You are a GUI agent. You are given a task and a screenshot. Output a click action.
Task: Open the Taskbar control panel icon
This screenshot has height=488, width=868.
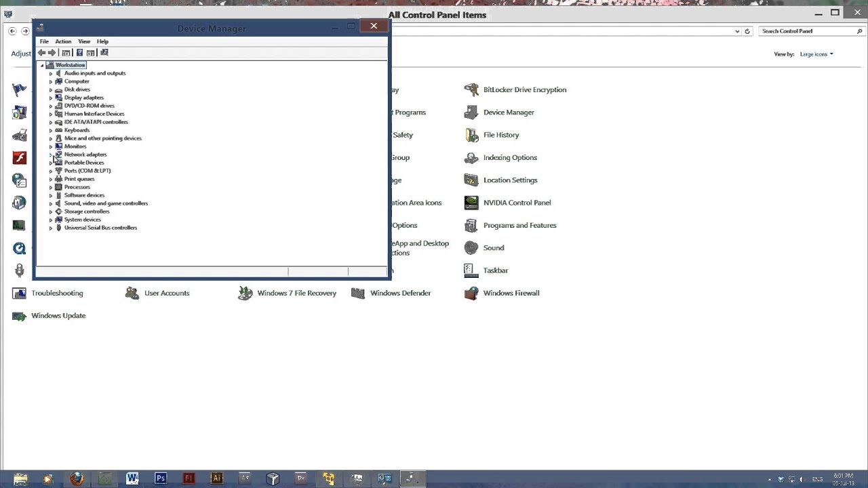471,270
